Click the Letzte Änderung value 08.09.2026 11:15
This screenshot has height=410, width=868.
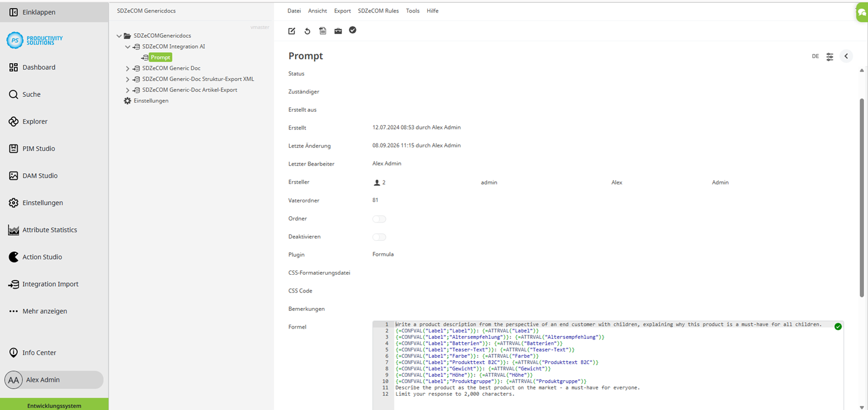click(x=416, y=146)
